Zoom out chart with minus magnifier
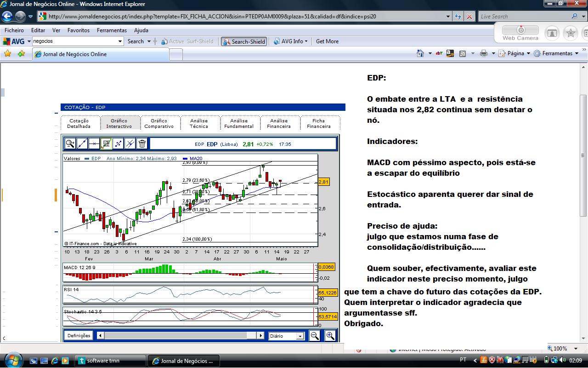 [x=315, y=336]
